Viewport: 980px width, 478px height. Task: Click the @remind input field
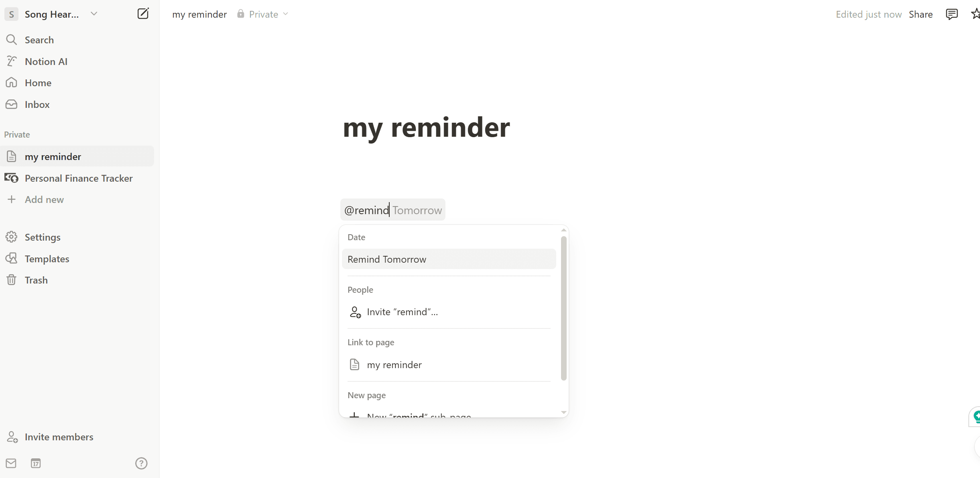click(x=392, y=210)
